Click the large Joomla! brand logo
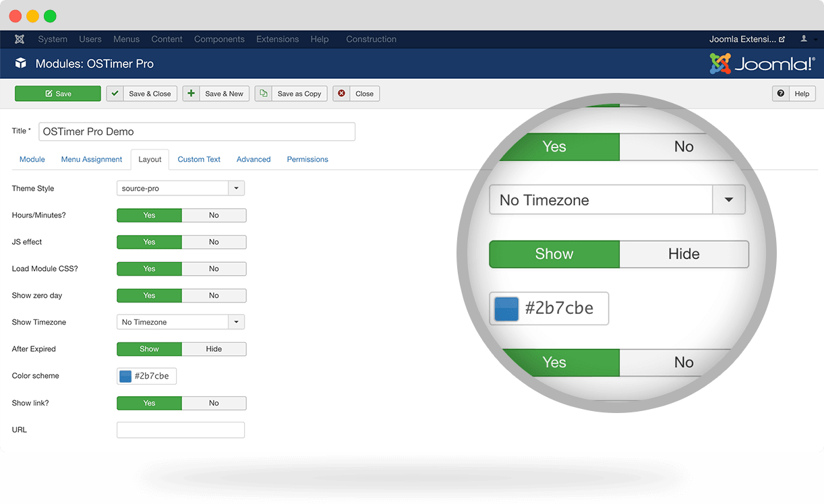 [x=762, y=64]
